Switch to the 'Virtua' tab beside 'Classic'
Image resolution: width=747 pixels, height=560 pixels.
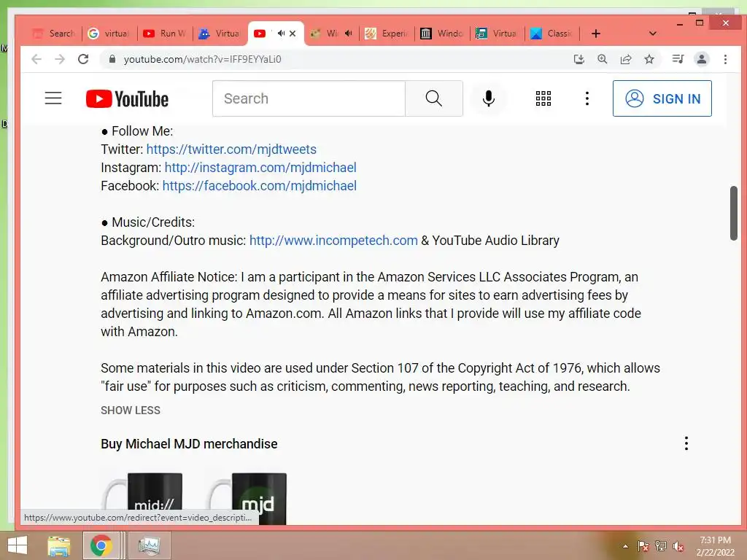497,34
